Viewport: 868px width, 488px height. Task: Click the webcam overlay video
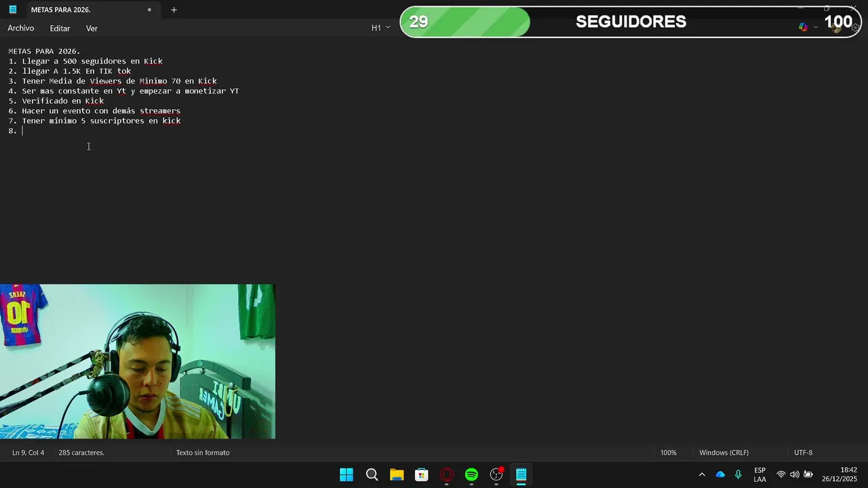pos(138,361)
